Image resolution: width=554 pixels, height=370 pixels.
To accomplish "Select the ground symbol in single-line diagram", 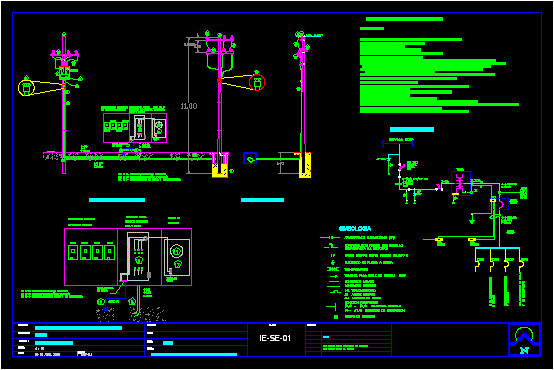I will point(472,219).
